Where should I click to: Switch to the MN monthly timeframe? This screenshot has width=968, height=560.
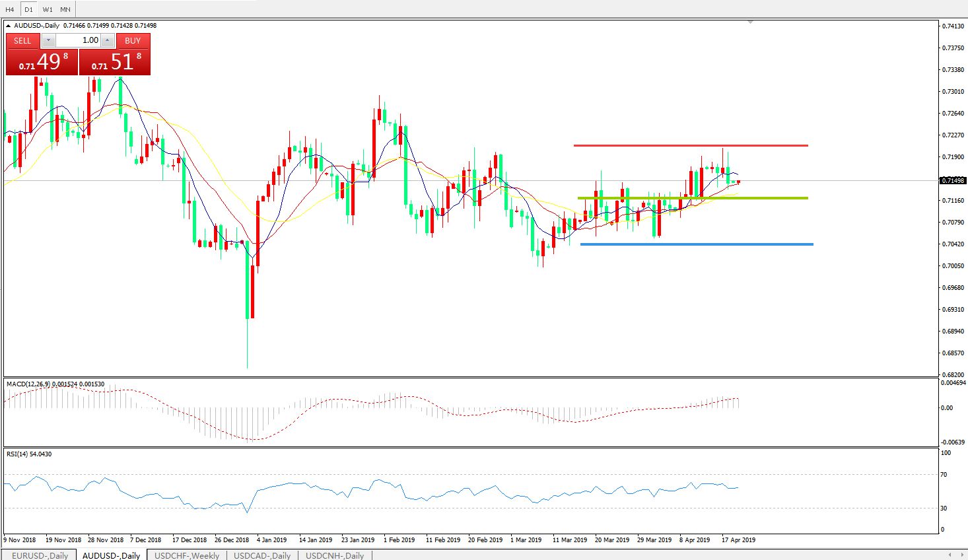[x=65, y=9]
